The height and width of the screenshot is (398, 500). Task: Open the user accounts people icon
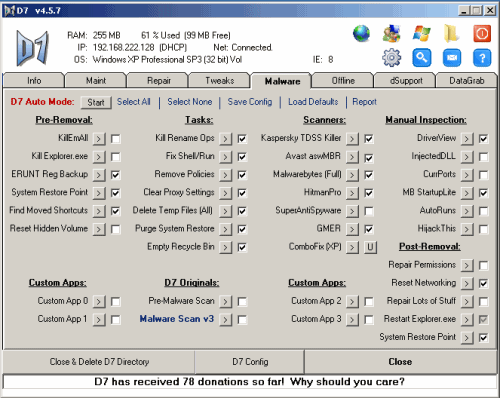click(x=391, y=34)
